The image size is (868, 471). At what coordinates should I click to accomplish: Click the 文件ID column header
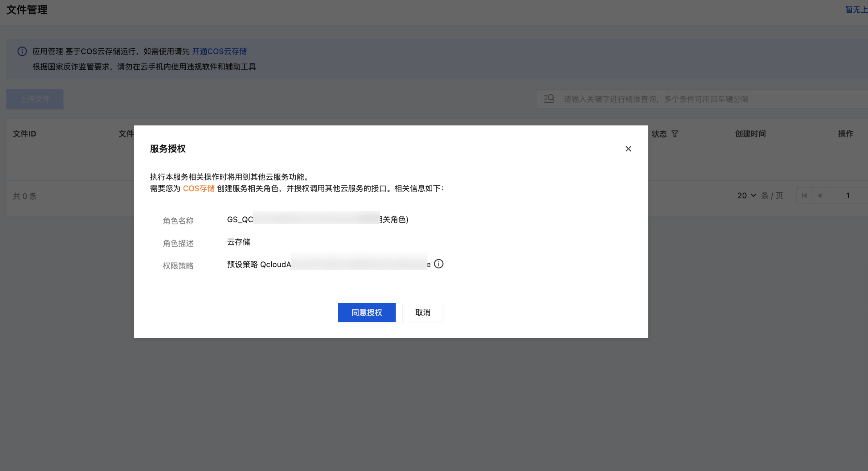(24, 134)
